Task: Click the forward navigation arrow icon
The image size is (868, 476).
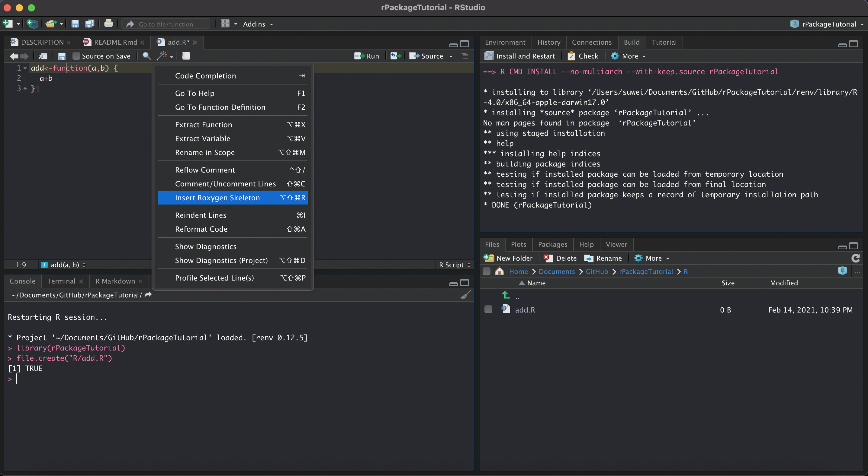Action: (24, 56)
